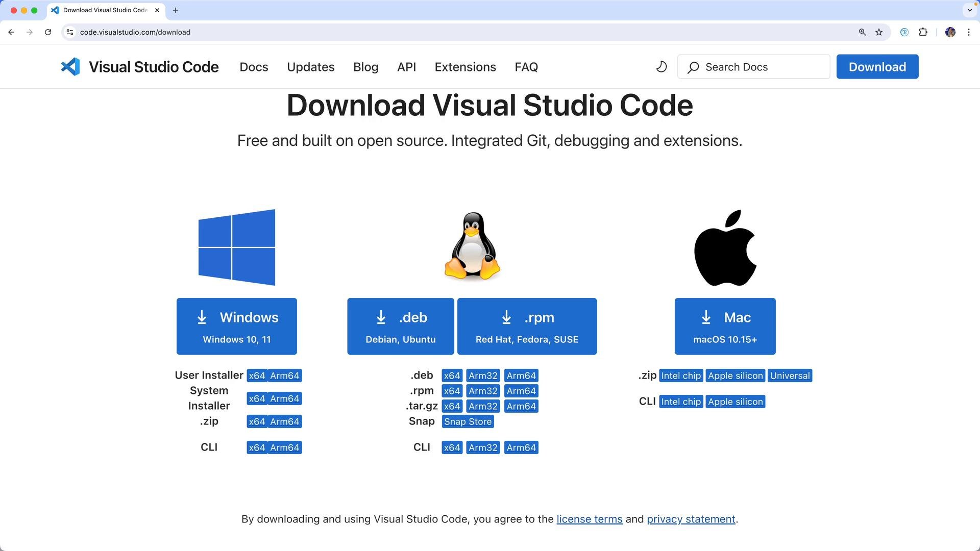
Task: Download the Mac macOS 10.15+ build
Action: pyautogui.click(x=725, y=327)
